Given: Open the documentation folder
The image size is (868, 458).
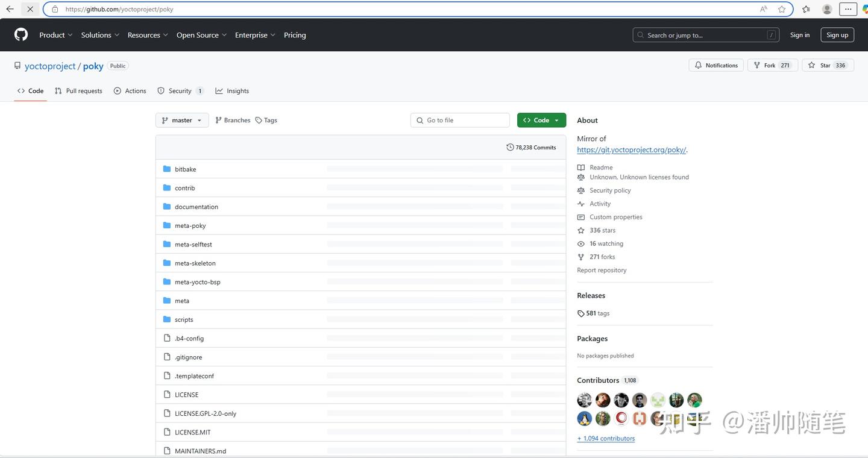Looking at the screenshot, I should 197,207.
